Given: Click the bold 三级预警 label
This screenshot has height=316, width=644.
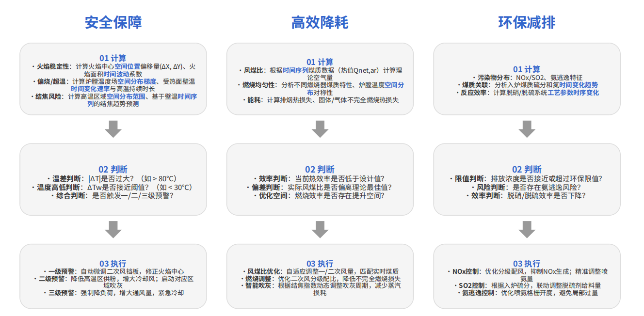Looking at the screenshot, I should point(62,293).
